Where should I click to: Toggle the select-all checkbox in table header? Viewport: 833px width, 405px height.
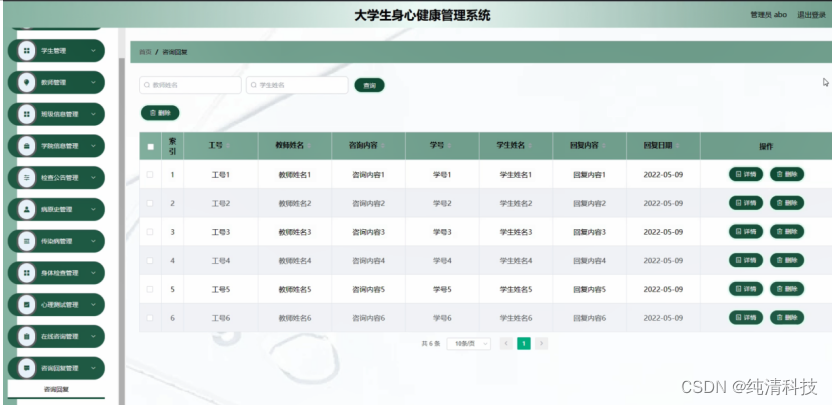(150, 147)
